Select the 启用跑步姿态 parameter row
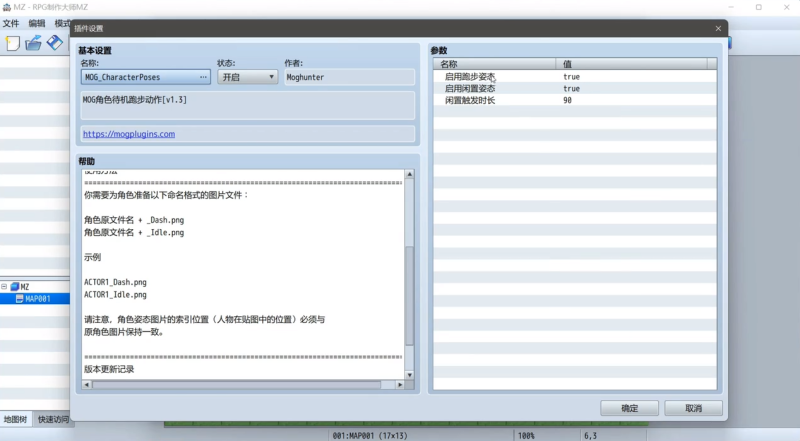800x441 pixels. tap(575, 77)
